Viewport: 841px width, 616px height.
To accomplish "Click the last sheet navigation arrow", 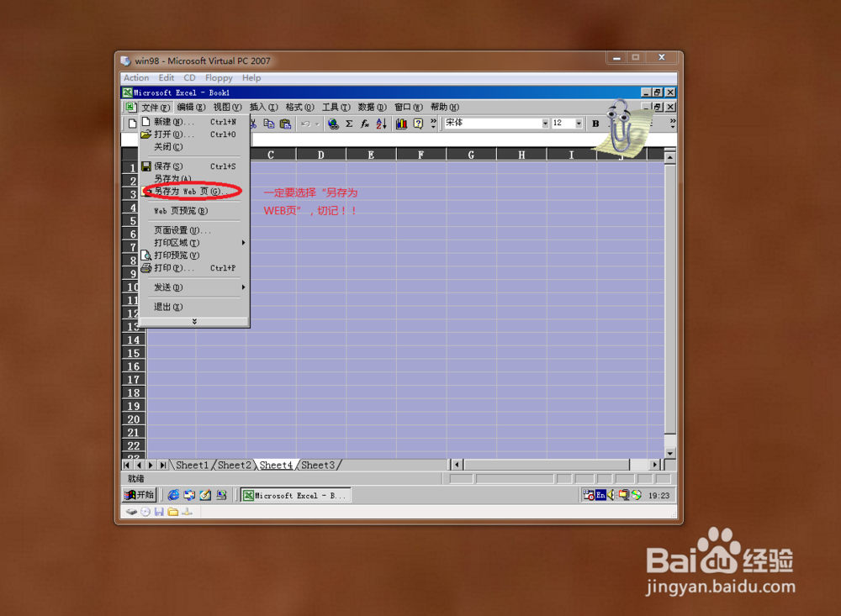I will pyautogui.click(x=162, y=465).
